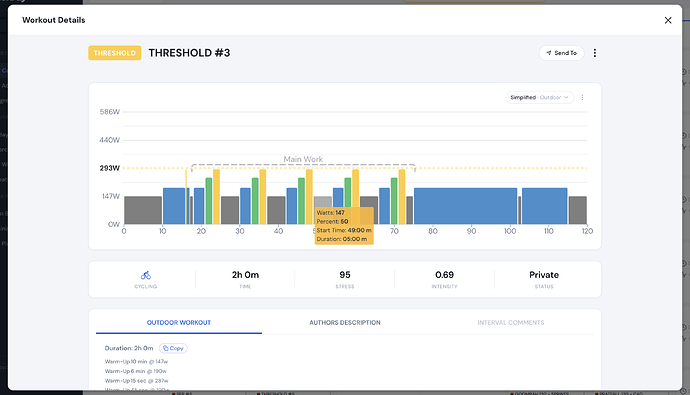Open the chart options three-dot menu
This screenshot has width=690, height=395.
click(x=582, y=97)
